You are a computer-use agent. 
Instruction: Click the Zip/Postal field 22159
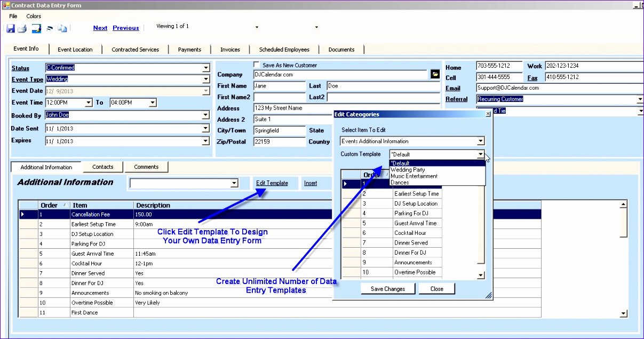280,142
